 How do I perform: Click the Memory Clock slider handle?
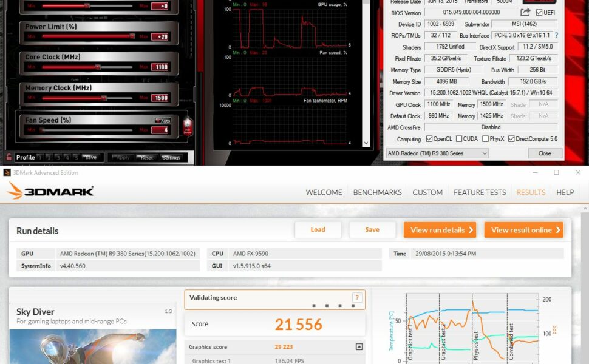point(104,98)
